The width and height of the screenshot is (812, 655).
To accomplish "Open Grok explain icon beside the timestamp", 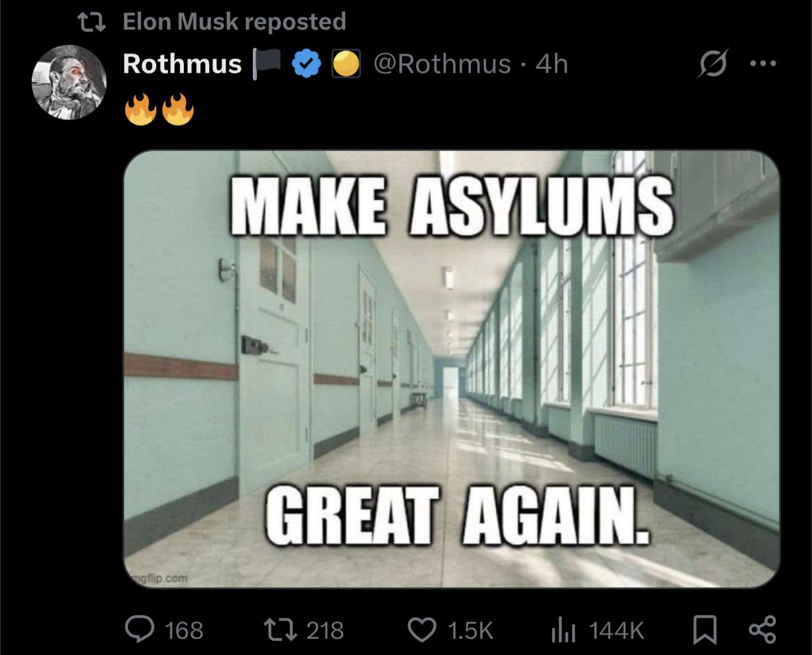I will tap(713, 63).
